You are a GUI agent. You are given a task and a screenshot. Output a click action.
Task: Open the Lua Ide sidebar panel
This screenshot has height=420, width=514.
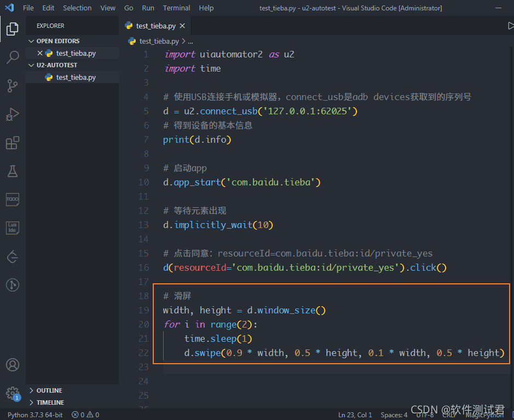tap(12, 227)
